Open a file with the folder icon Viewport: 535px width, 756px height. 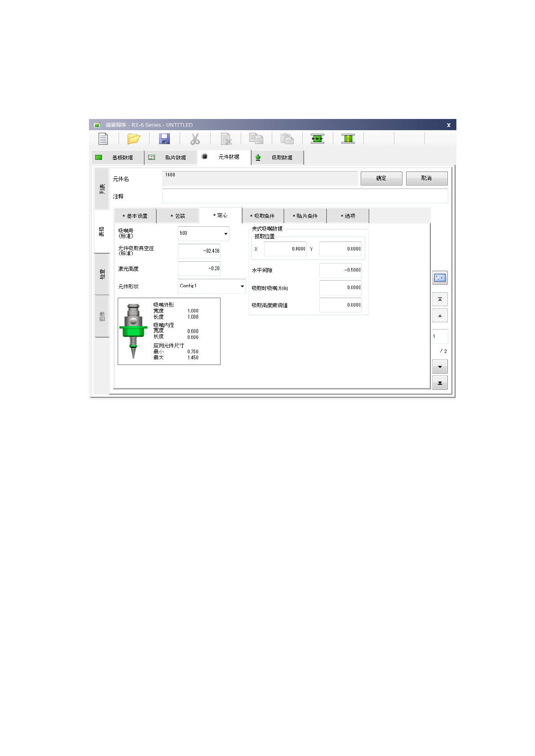click(x=133, y=139)
